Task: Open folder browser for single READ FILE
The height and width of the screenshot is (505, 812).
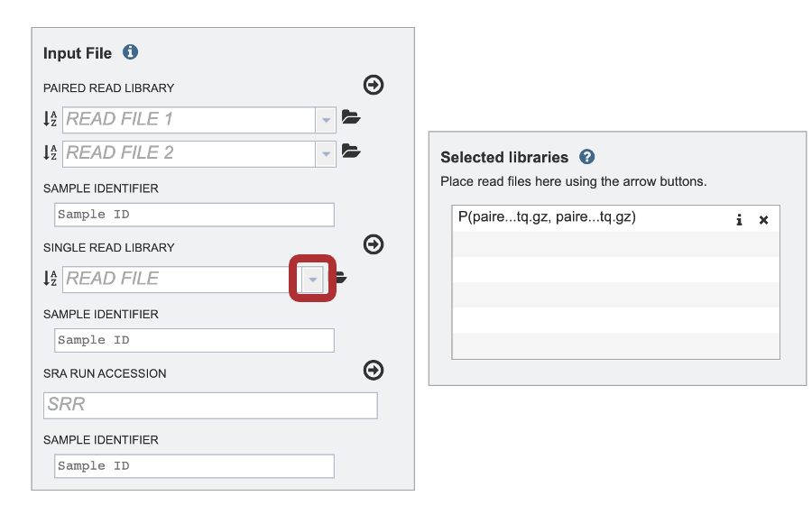Action: coord(342,278)
